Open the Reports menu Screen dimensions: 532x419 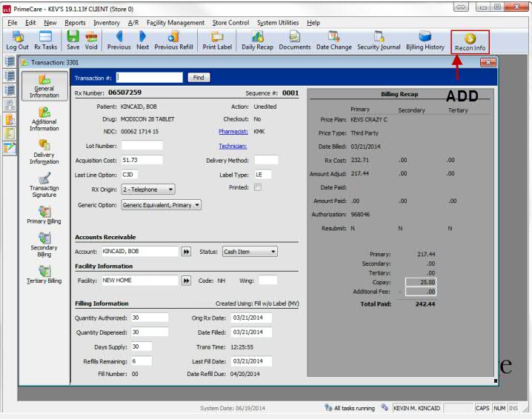[x=75, y=23]
